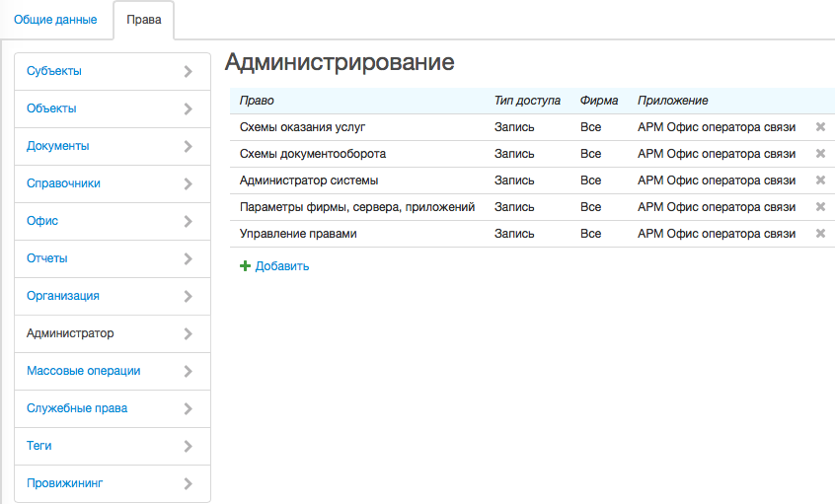Expand the Справочники chevron arrow
The width and height of the screenshot is (835, 504).
(188, 184)
